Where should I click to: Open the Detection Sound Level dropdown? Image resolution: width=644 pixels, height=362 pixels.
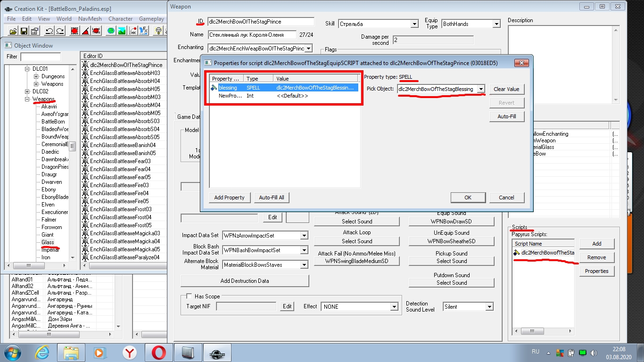click(489, 307)
